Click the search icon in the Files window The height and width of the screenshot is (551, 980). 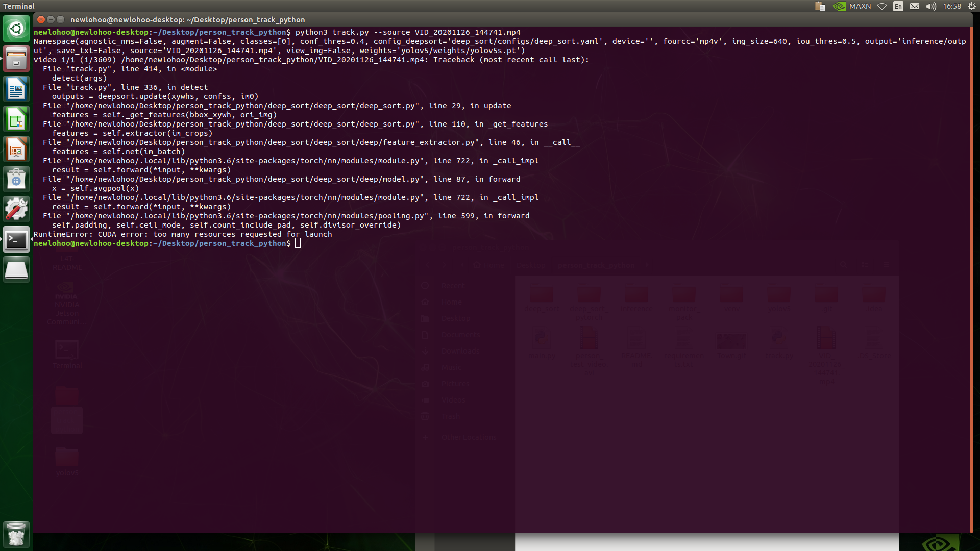pyautogui.click(x=844, y=264)
